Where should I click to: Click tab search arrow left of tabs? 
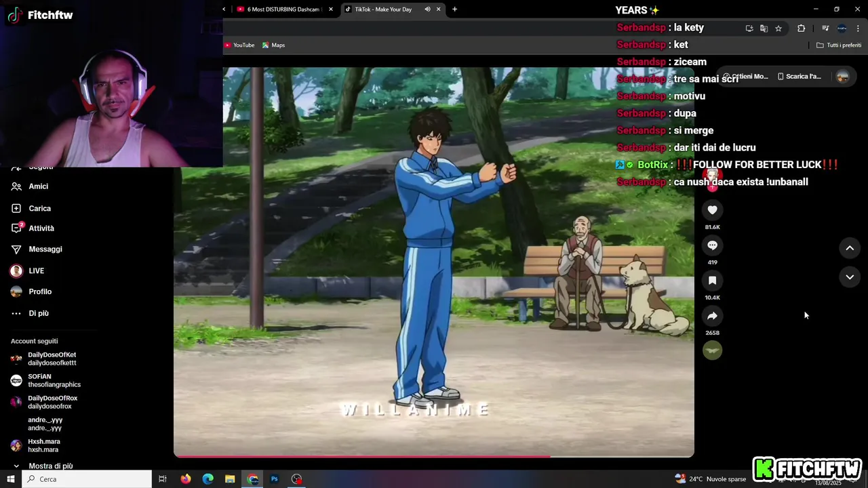point(224,9)
